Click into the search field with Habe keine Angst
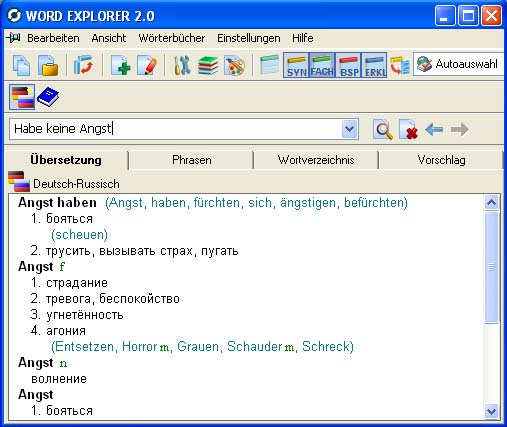Viewport: 507px width, 427px height. pos(175,129)
